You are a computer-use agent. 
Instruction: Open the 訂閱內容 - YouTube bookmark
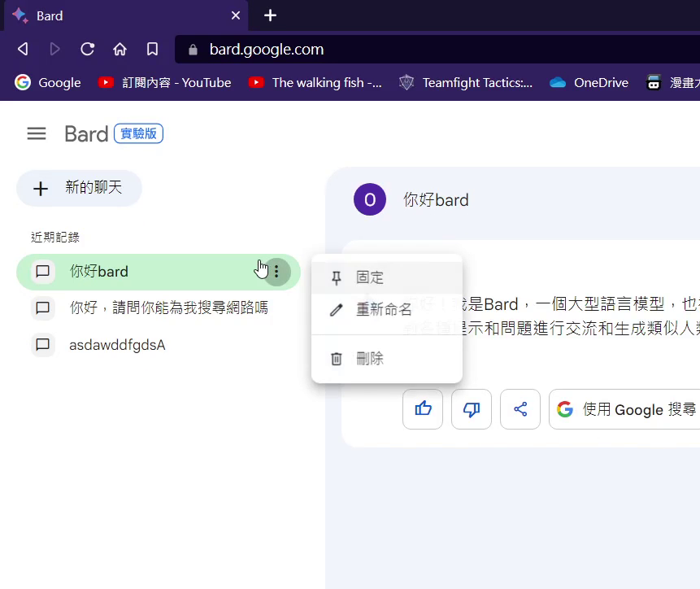(165, 83)
